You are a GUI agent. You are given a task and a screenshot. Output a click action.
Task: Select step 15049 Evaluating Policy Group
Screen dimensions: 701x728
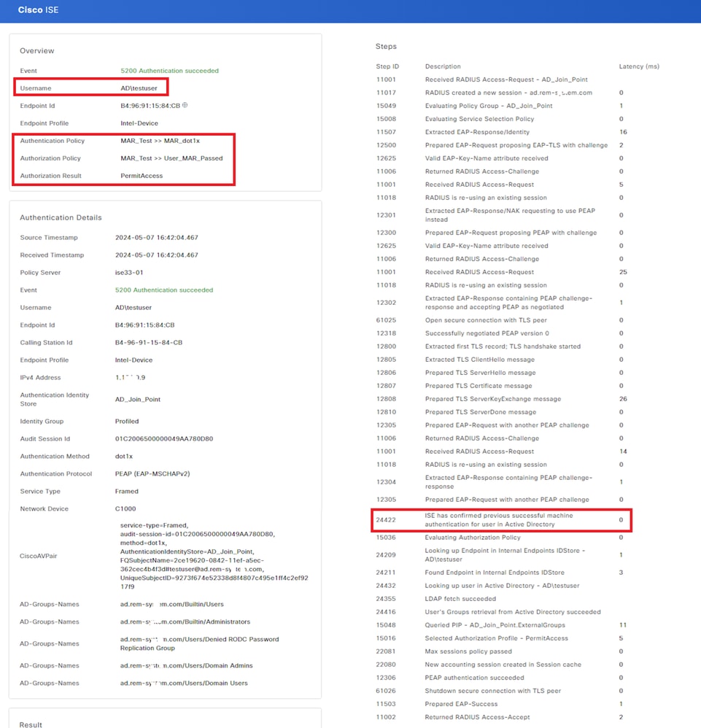pos(501,106)
